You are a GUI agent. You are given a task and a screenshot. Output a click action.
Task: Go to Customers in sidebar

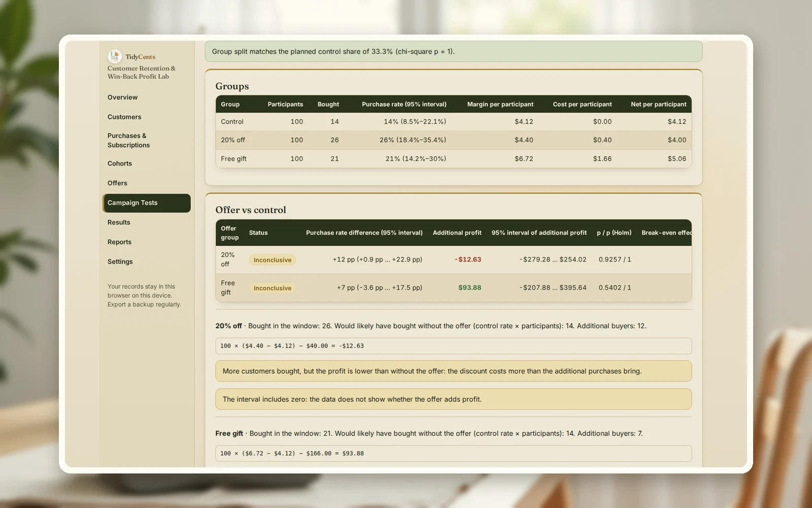click(x=124, y=117)
